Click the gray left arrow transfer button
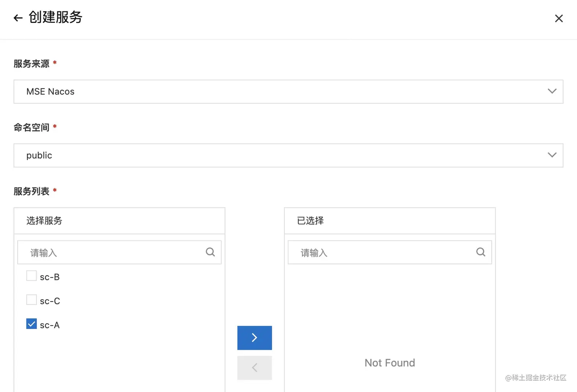Screen dimensions: 577x392 pos(255,368)
